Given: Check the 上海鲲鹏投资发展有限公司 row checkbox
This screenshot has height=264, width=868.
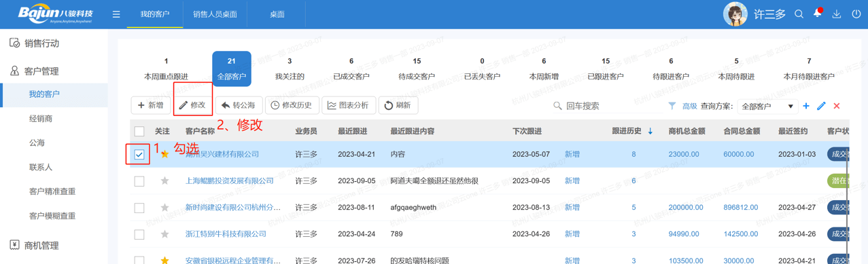Looking at the screenshot, I should point(139,181).
